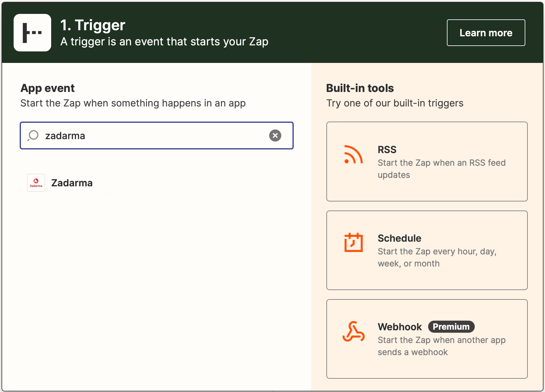This screenshot has height=392, width=545.
Task: Pick the Schedule trigger title
Action: [x=399, y=238]
